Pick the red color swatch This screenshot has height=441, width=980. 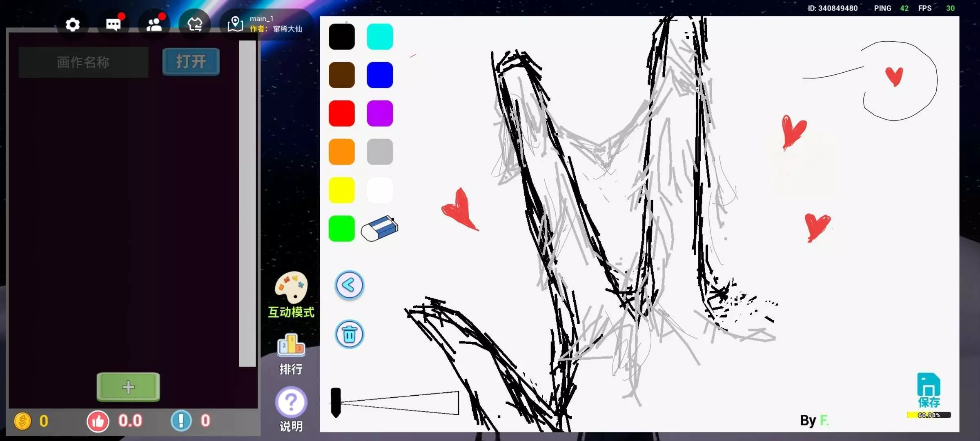click(x=342, y=114)
